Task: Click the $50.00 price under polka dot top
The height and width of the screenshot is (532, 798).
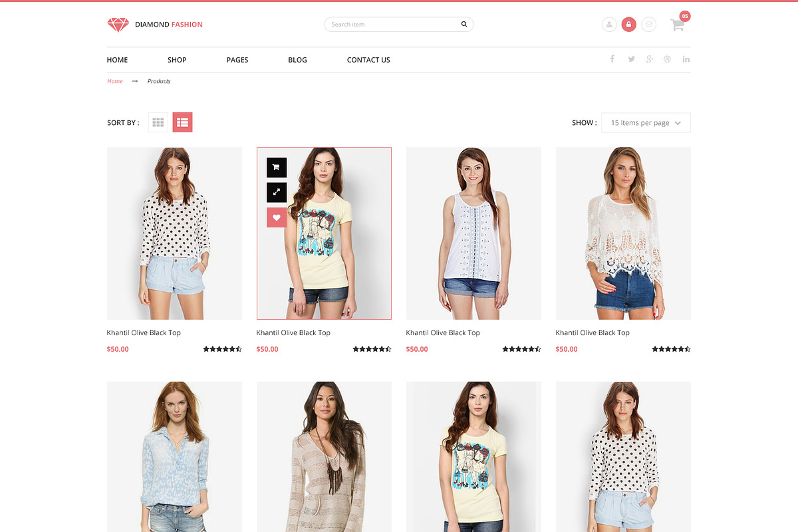Action: click(x=118, y=349)
